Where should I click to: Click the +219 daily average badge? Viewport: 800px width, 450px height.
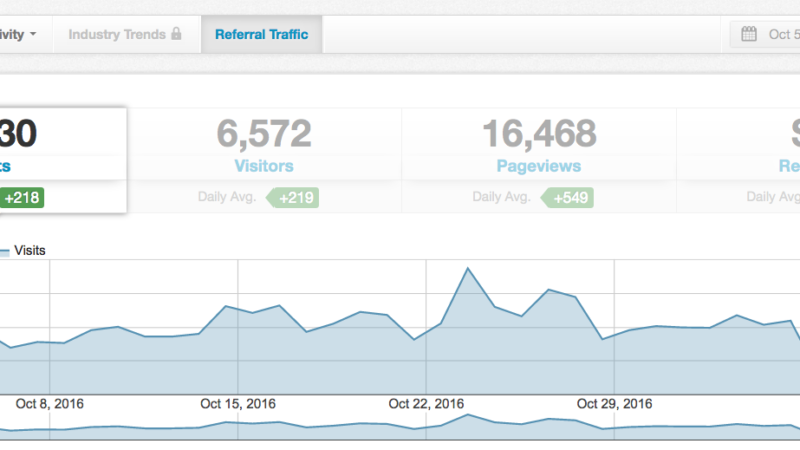click(295, 198)
